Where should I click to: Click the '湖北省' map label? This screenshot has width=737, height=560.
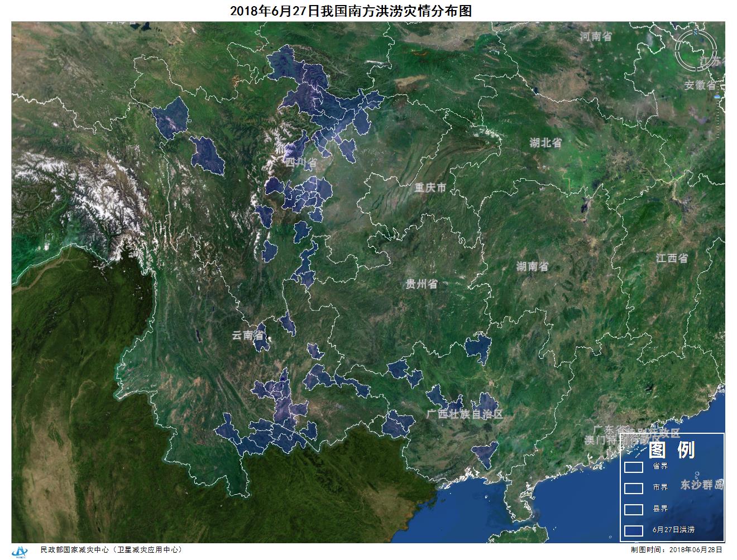click(x=545, y=143)
